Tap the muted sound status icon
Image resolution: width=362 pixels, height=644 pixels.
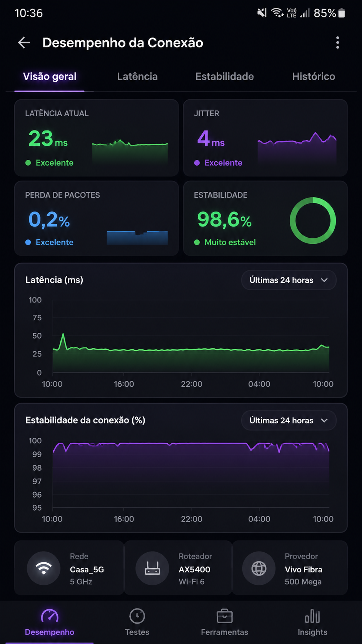262,13
